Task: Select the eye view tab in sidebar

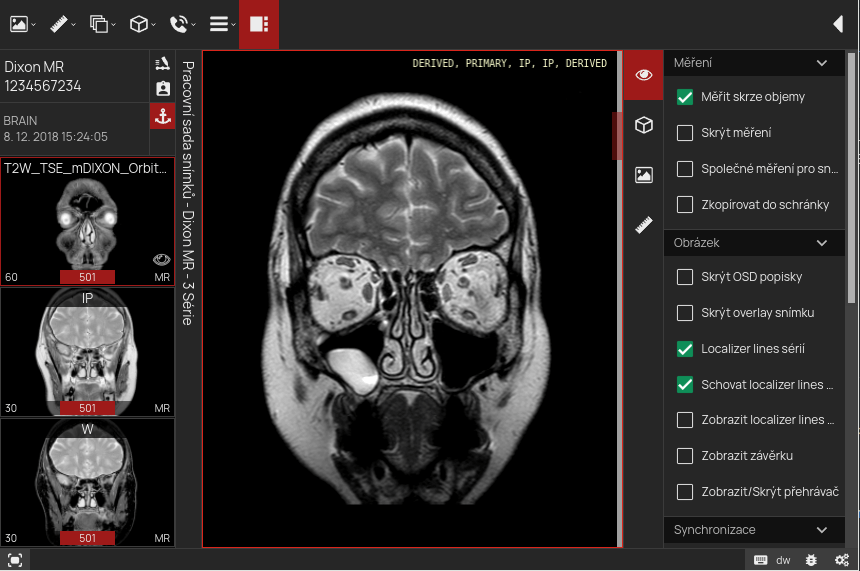Action: (x=644, y=75)
